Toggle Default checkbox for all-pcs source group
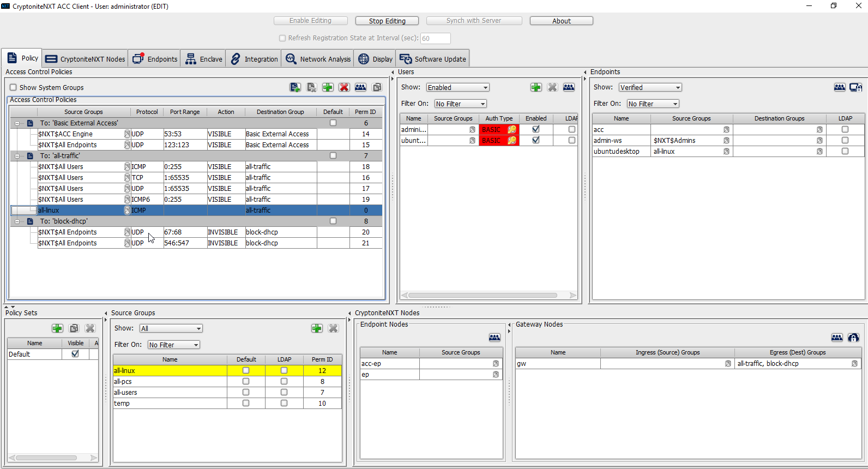 246,382
